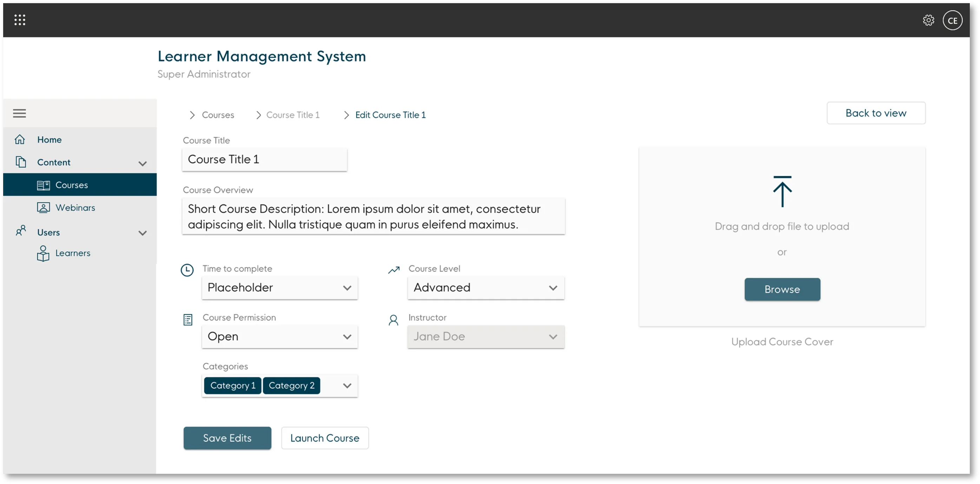The height and width of the screenshot is (484, 980).
Task: Click the Launch Course button
Action: coord(324,438)
